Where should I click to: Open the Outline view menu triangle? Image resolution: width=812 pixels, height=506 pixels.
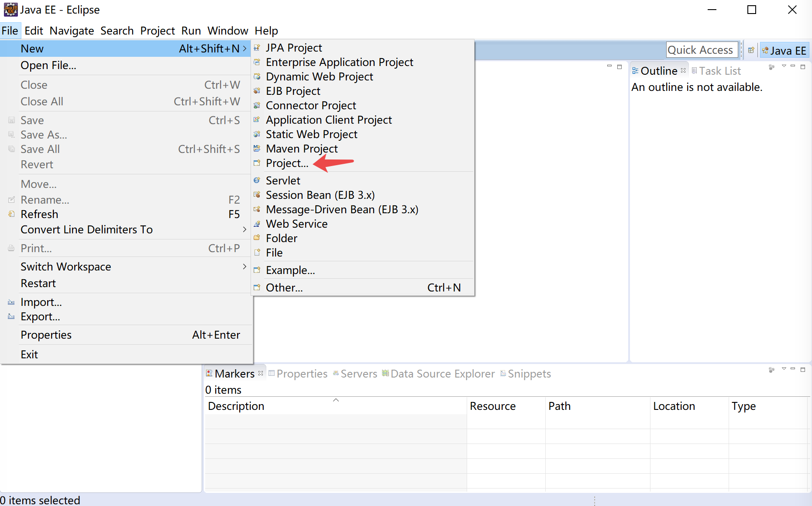784,66
